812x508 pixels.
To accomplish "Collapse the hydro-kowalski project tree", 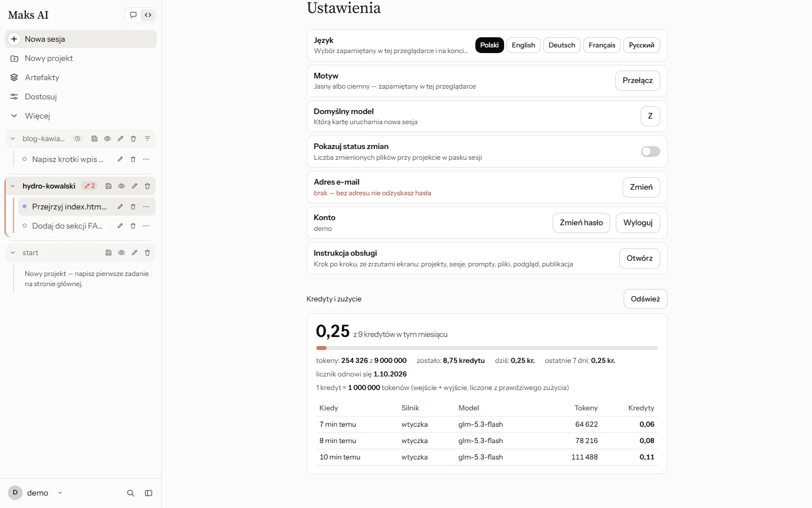I will (13, 186).
